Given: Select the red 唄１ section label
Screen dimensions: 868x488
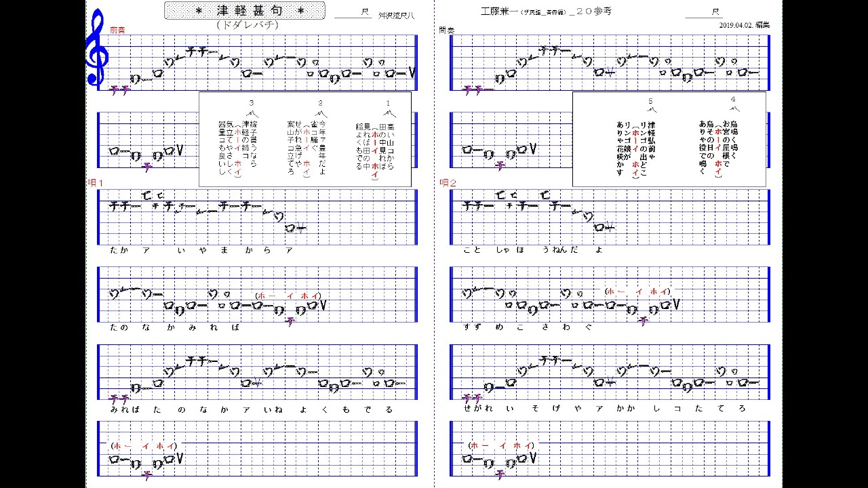Looking at the screenshot, I should tap(96, 182).
